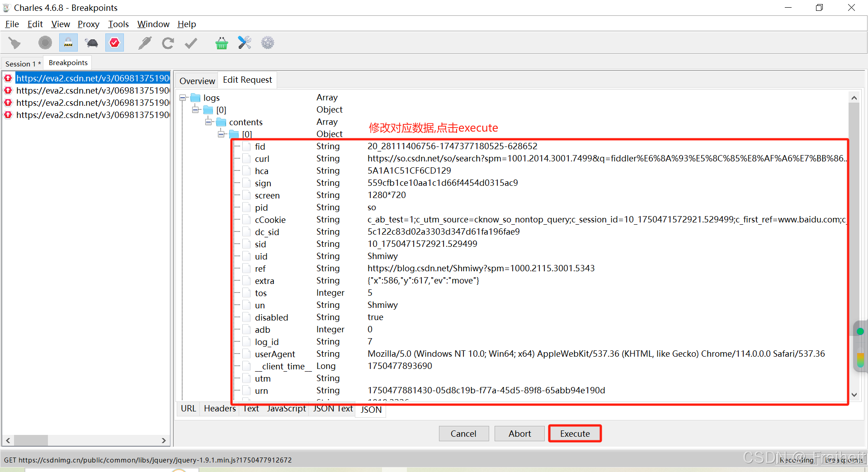868x472 pixels.
Task: Switch to the Overview tab
Action: point(197,81)
